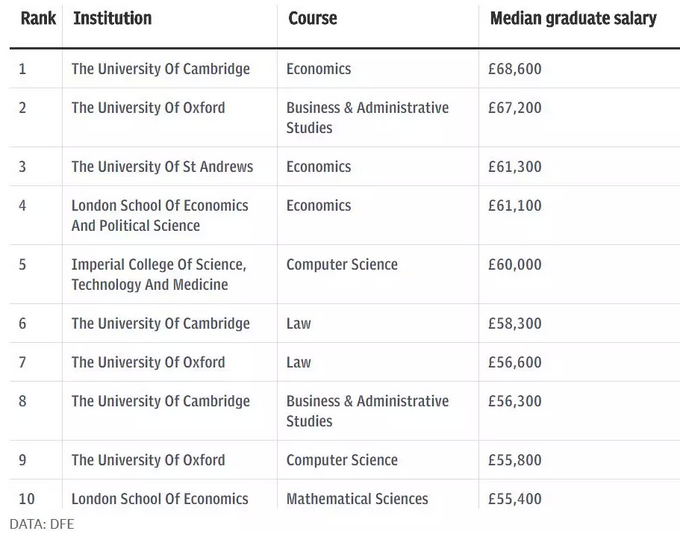The width and height of the screenshot is (694, 536).
Task: Select rank 4 London School Of Economics row
Action: (344, 216)
